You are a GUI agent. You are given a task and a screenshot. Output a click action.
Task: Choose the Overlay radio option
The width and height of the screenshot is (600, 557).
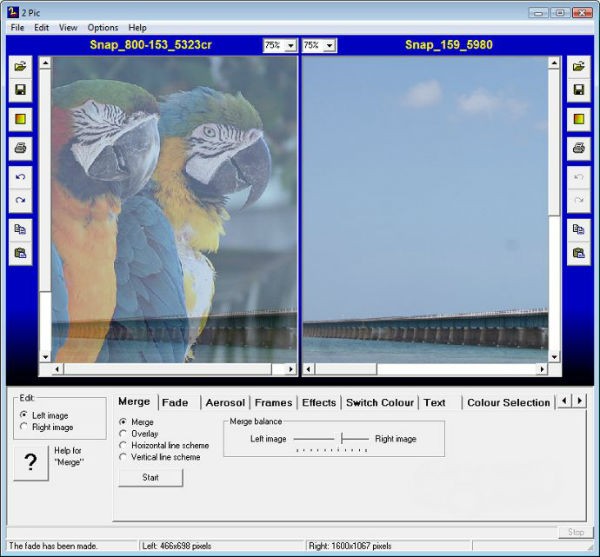click(x=123, y=434)
